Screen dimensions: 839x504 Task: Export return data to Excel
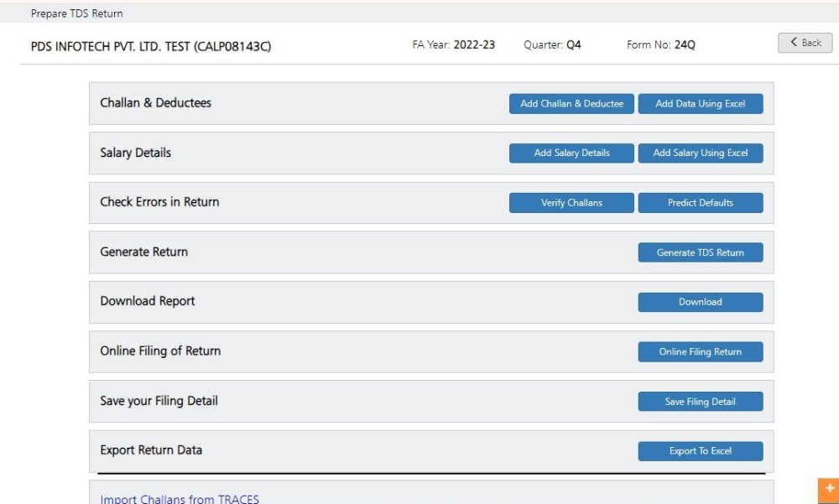(701, 450)
